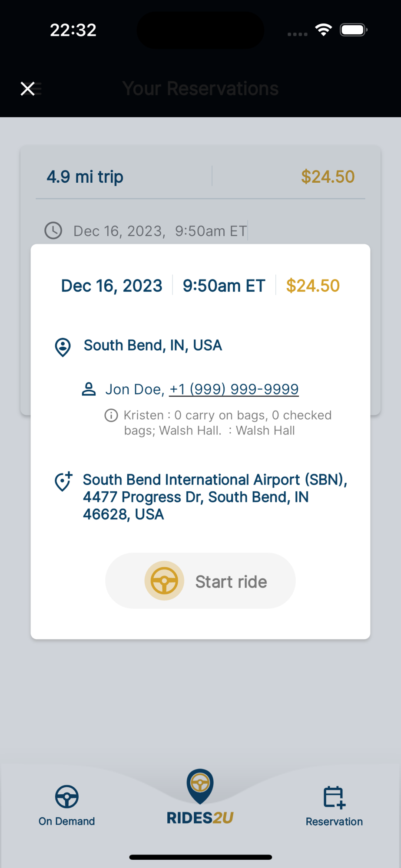Tap the info icon beside Kristen note
401x868 pixels.
coord(111,415)
